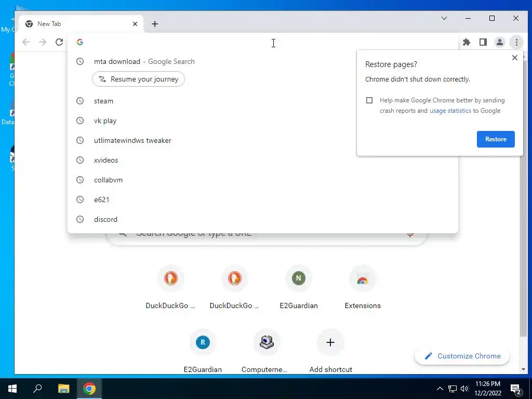
Task: Click the Customize Chrome button
Action: (x=462, y=356)
